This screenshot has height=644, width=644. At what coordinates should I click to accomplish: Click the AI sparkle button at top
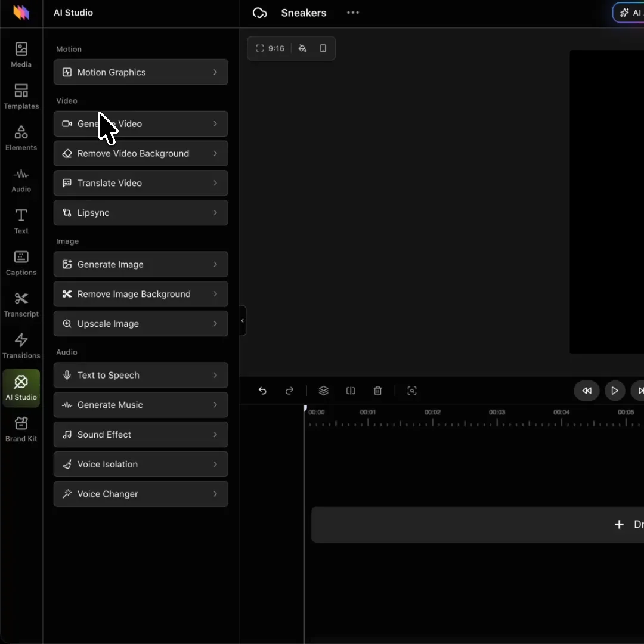[x=629, y=13]
